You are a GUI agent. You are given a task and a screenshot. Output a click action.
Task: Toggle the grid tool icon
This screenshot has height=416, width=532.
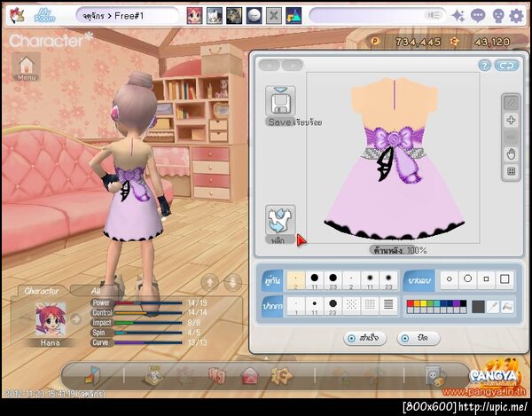tap(511, 171)
